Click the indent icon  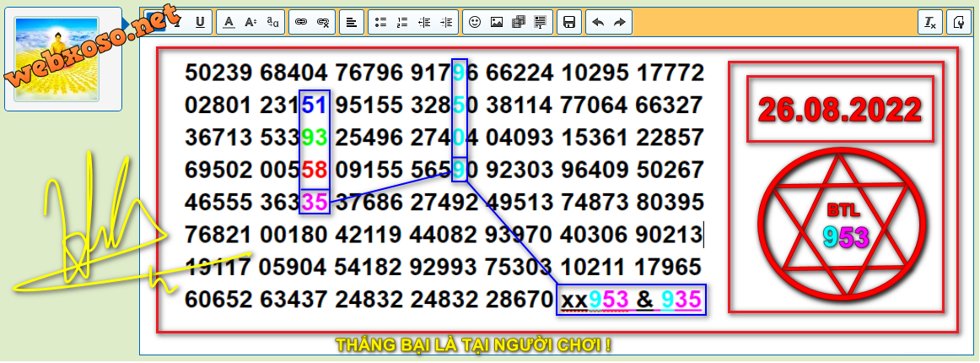point(446,23)
